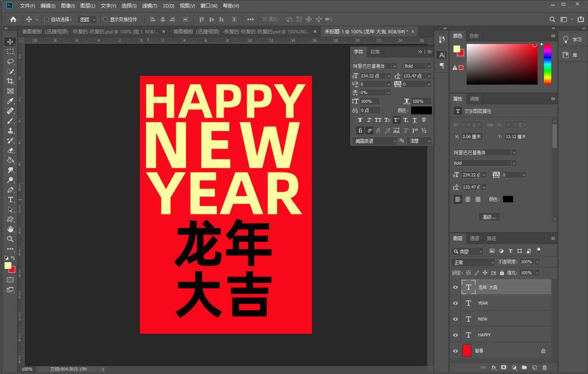Choose the Eyedropper tool
Image resolution: width=588 pixels, height=374 pixels.
click(10, 101)
